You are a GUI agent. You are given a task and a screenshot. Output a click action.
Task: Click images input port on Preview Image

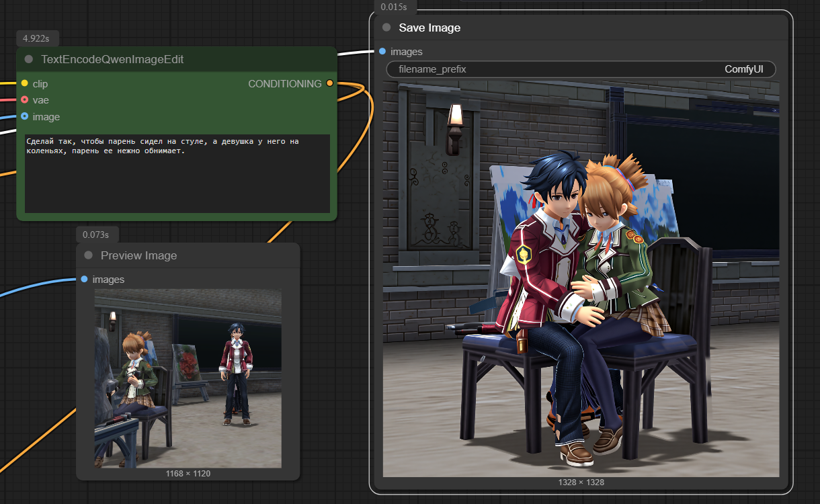84,279
